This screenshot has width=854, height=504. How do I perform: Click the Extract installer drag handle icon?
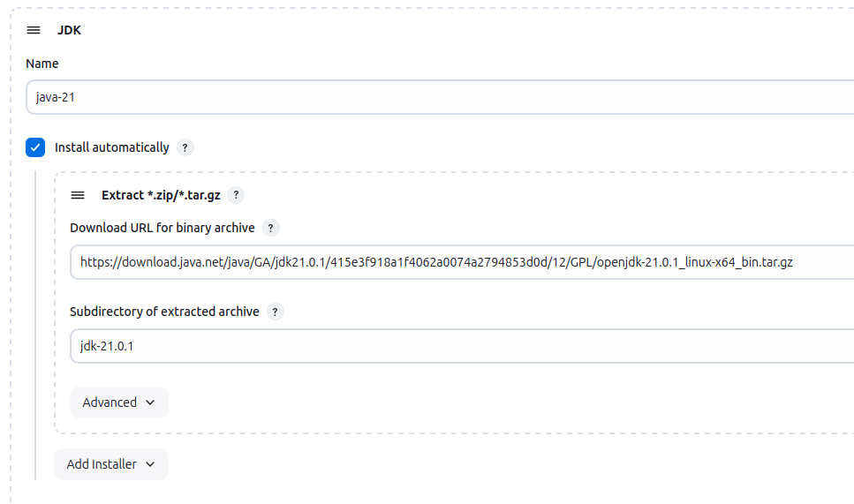click(x=78, y=195)
